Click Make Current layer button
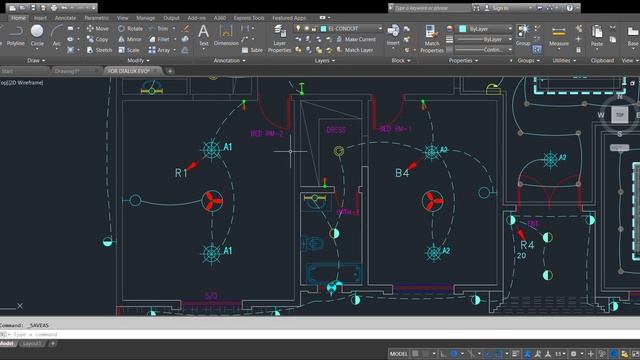Image resolution: width=640 pixels, height=360 pixels. 356,39
